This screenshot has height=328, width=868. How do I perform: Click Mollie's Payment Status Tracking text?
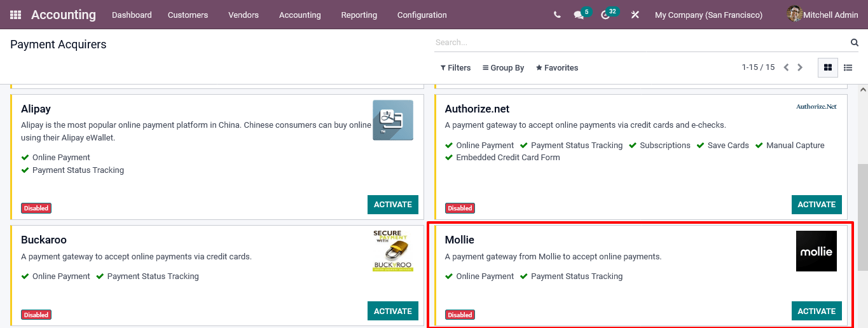point(577,277)
